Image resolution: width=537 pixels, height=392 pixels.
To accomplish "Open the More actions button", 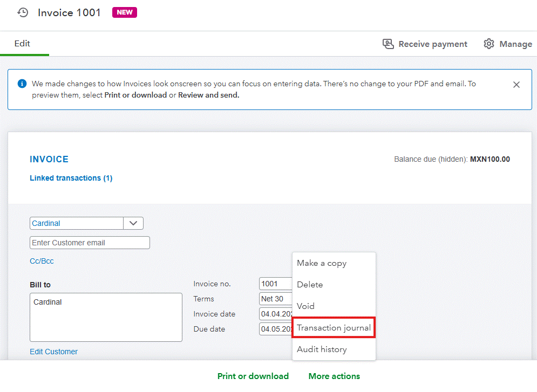I will [334, 376].
